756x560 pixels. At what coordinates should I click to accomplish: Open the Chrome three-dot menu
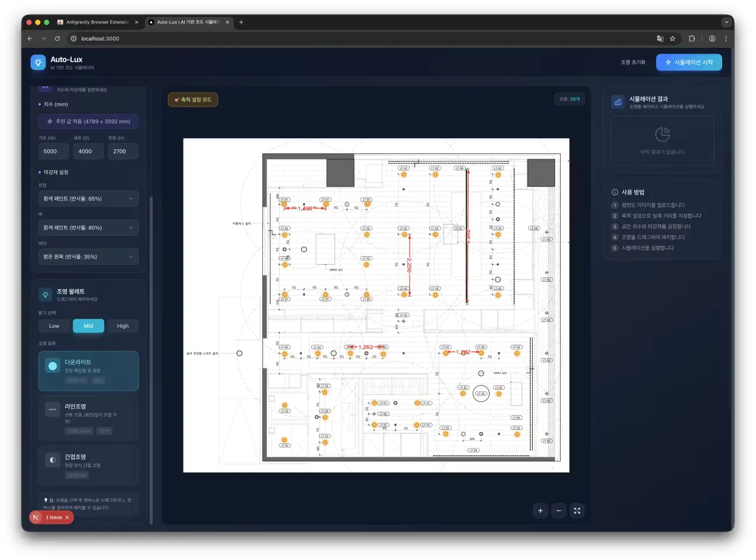(x=726, y=38)
